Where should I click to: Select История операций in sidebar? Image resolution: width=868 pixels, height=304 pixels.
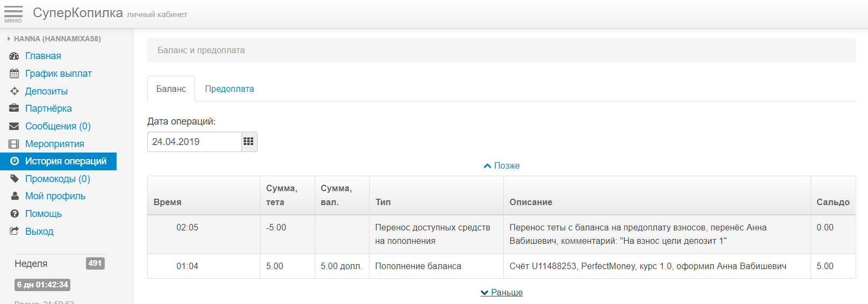click(x=58, y=161)
